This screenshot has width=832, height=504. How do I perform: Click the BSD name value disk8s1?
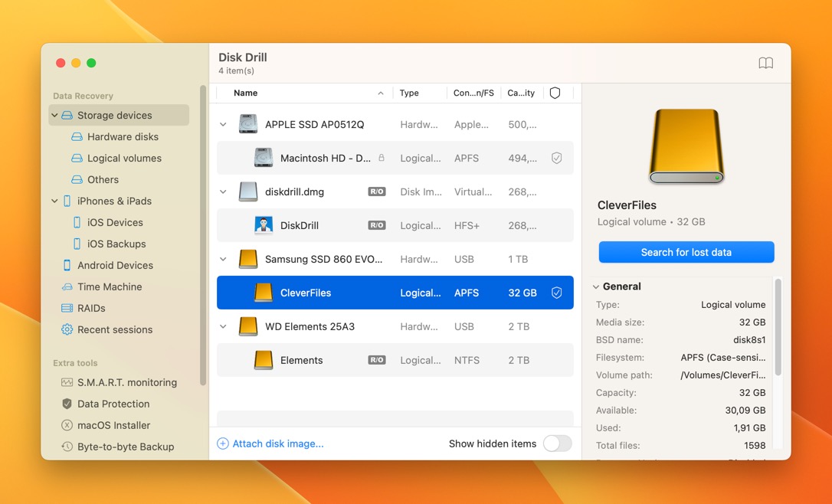point(749,339)
